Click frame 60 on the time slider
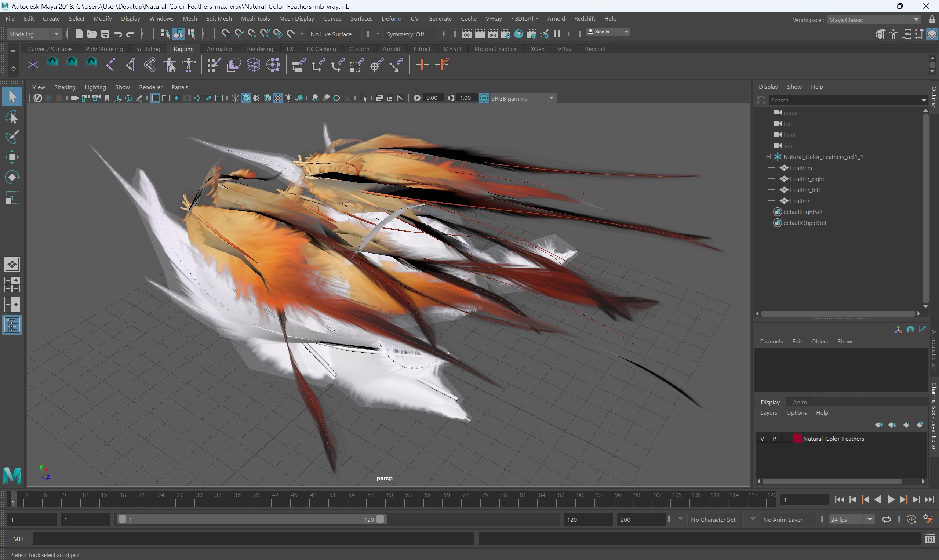939x560 pixels. click(387, 499)
